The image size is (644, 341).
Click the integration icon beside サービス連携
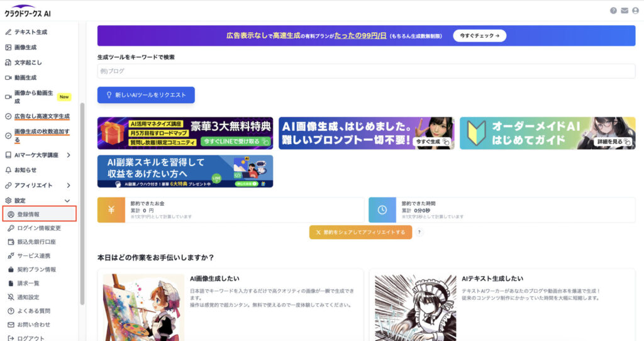[11, 255]
